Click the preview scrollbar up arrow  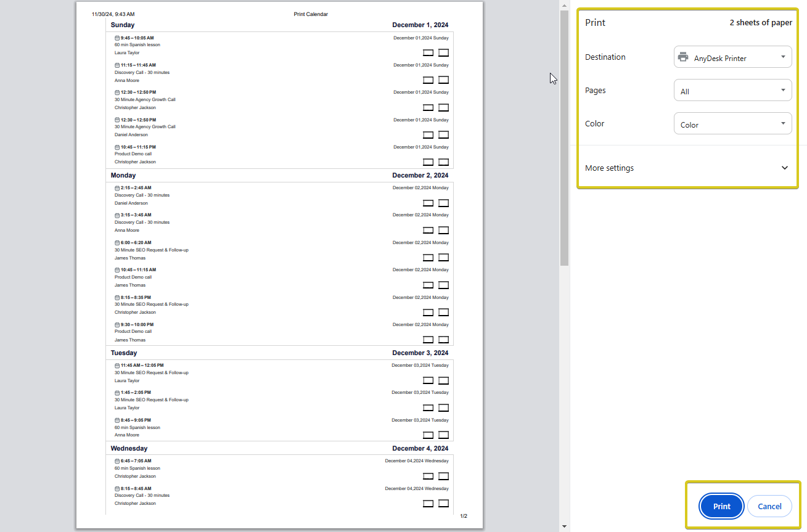click(564, 5)
